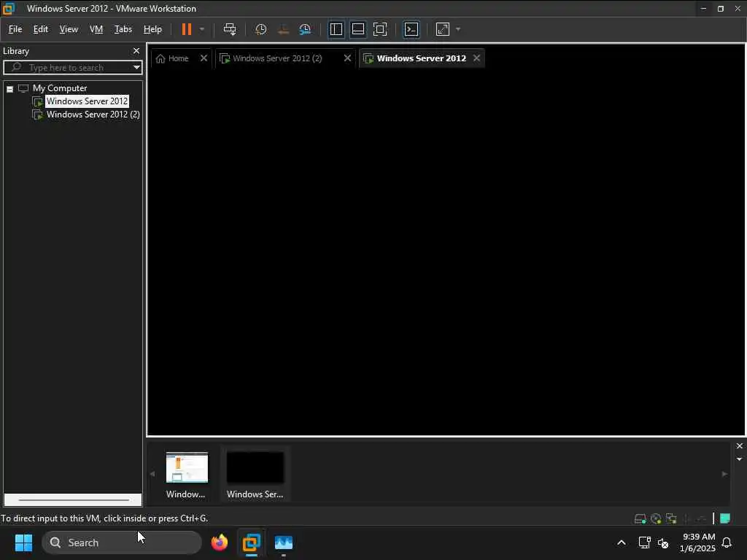Close the Library panel
747x560 pixels.
pos(136,50)
